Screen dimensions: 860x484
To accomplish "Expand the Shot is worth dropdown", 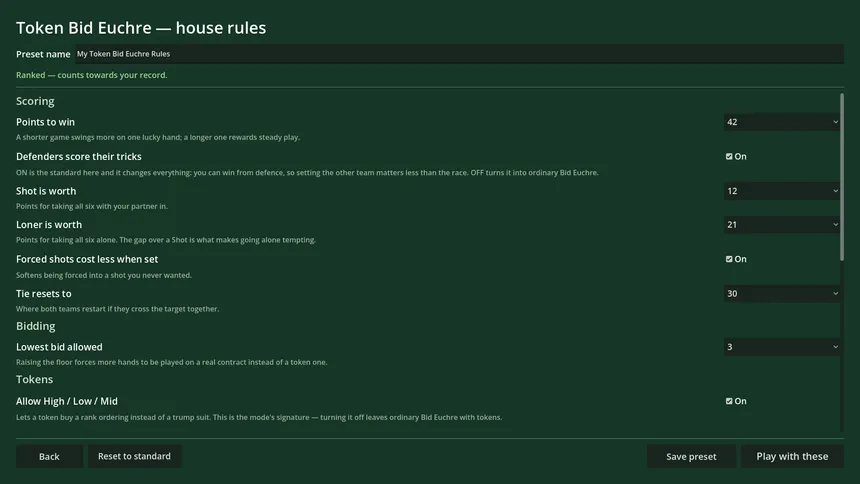I will coord(782,191).
